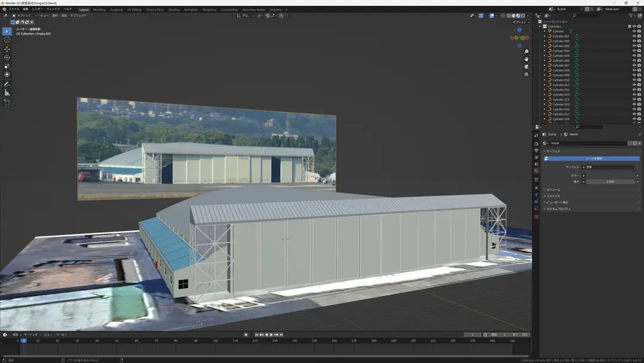Open the object mode dropdown
Viewport: 644px width, 363px height.
(x=24, y=16)
